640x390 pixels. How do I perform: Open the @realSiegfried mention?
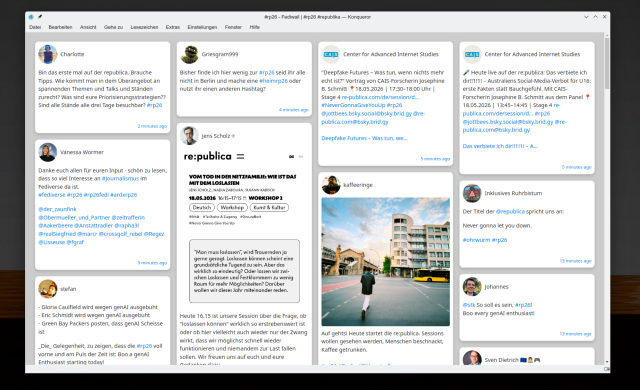tap(57, 234)
